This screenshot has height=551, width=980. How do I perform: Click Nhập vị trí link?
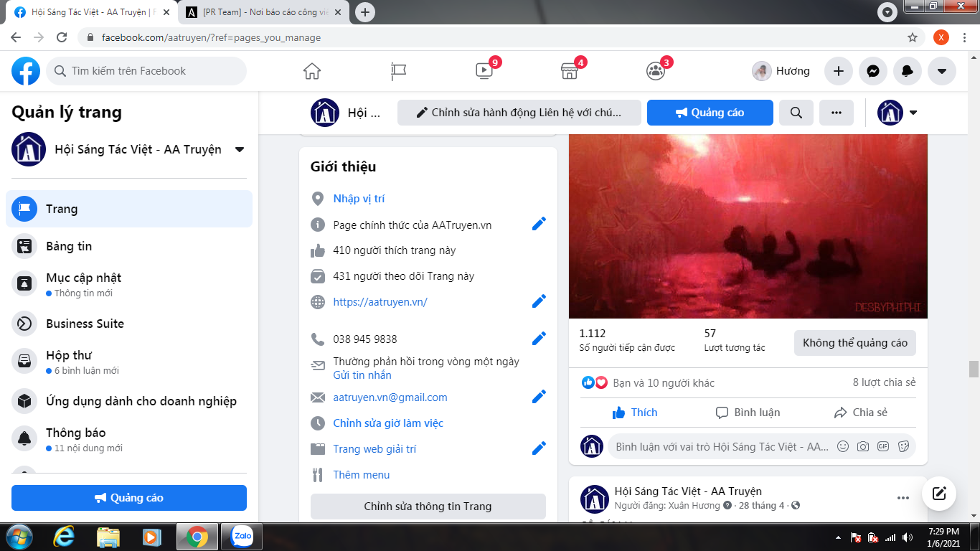(x=359, y=199)
